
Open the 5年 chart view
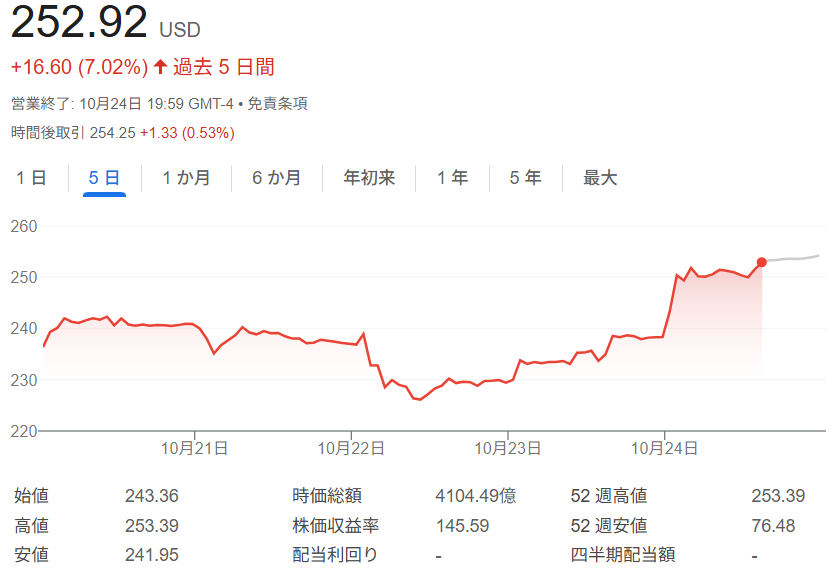point(525,178)
